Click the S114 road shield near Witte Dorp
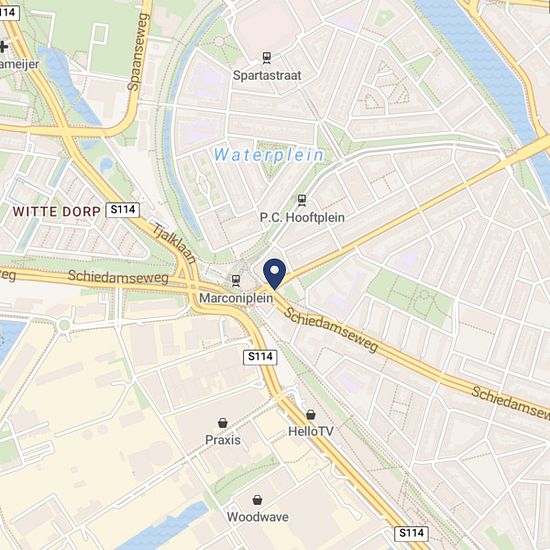The width and height of the screenshot is (550, 550). pyautogui.click(x=123, y=210)
